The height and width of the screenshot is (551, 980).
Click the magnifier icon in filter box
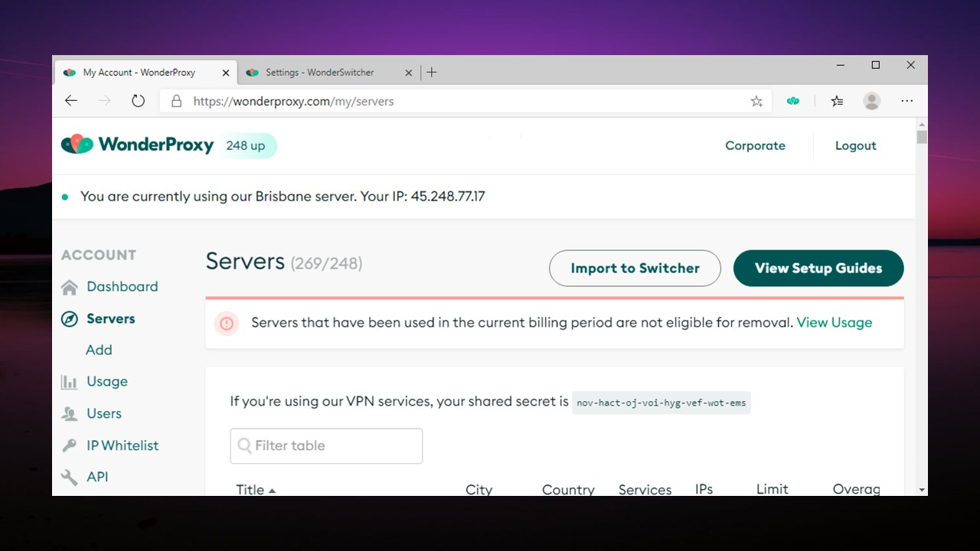coord(244,445)
